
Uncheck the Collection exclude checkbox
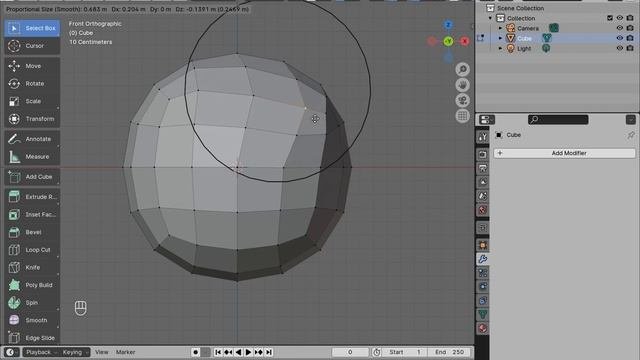[610, 18]
